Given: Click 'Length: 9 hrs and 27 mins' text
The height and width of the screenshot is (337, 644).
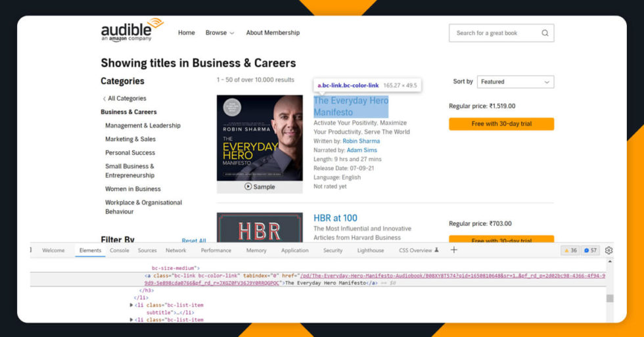Looking at the screenshot, I should click(x=348, y=159).
